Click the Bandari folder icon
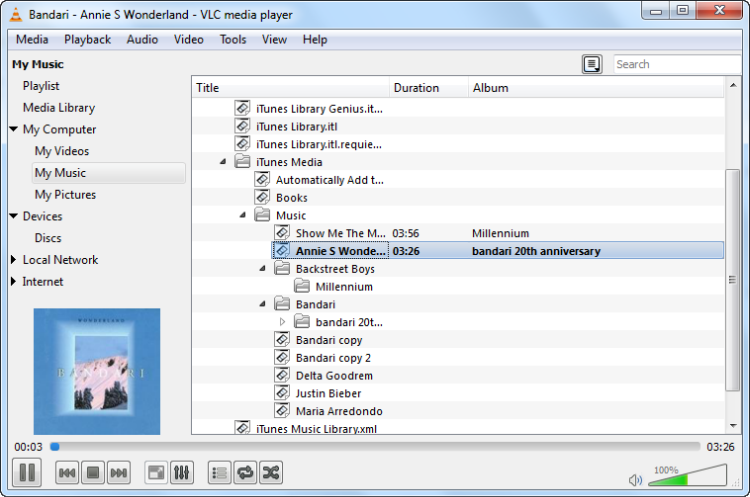Image resolution: width=750 pixels, height=497 pixels. click(x=282, y=304)
